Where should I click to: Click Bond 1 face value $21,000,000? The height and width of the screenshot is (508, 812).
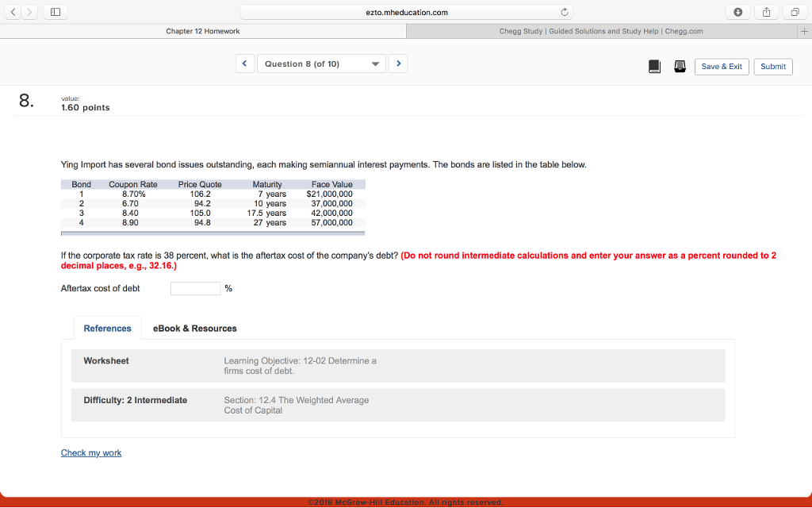[329, 194]
